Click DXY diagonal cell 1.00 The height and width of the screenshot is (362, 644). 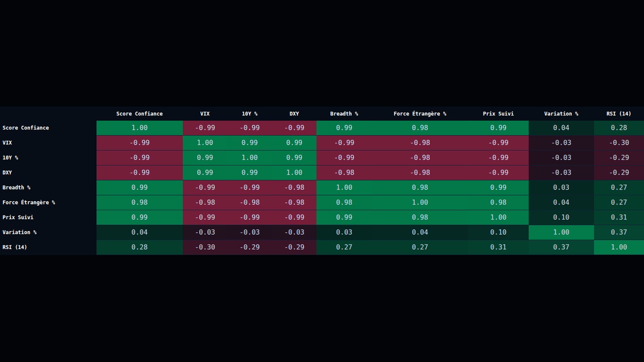(294, 173)
